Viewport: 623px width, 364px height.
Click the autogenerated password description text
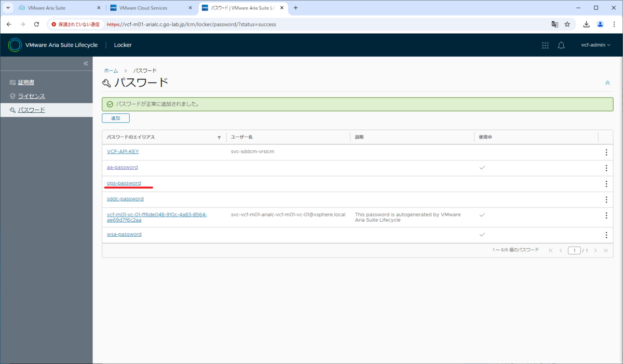pyautogui.click(x=408, y=217)
